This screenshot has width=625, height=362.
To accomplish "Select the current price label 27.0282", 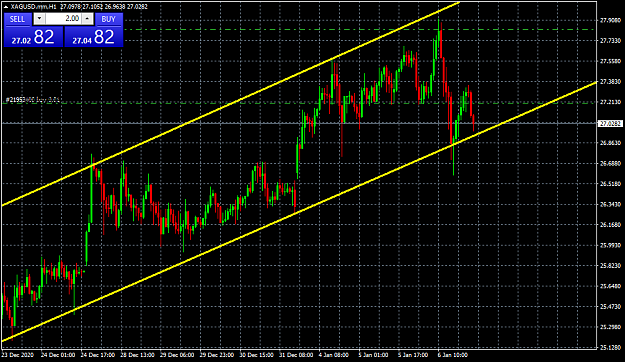I will [x=610, y=124].
